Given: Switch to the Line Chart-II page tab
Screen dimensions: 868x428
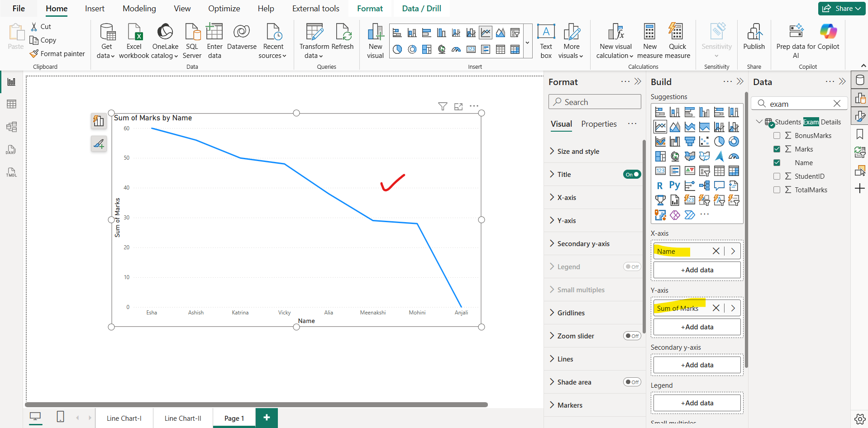Looking at the screenshot, I should point(182,418).
